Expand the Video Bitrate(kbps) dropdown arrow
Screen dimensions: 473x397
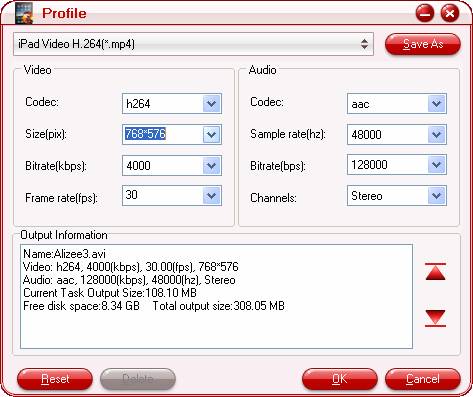211,166
